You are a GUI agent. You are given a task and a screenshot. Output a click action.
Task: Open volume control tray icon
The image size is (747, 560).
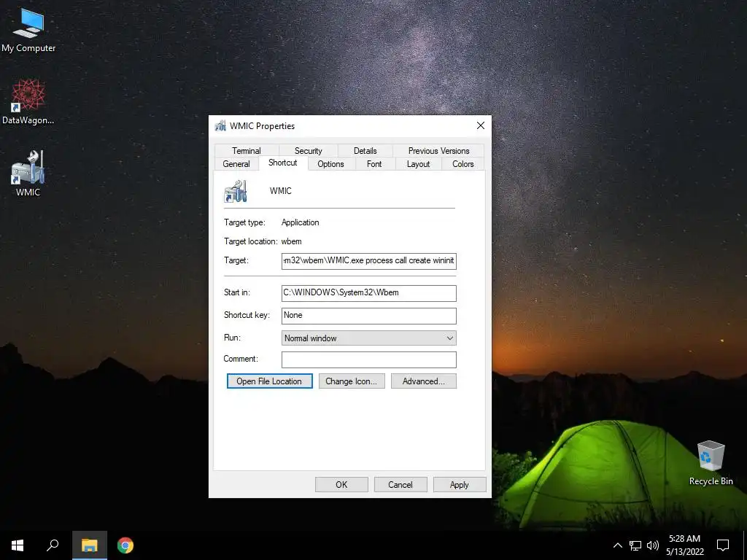(x=653, y=545)
